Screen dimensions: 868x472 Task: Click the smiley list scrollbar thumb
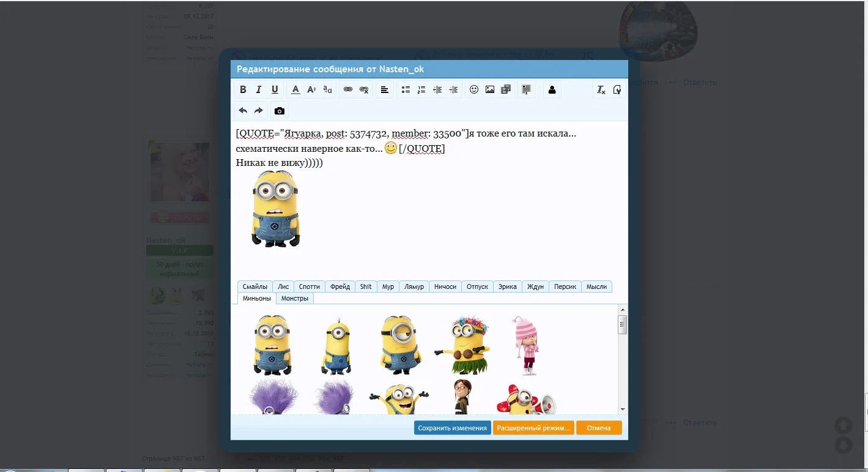click(x=623, y=324)
